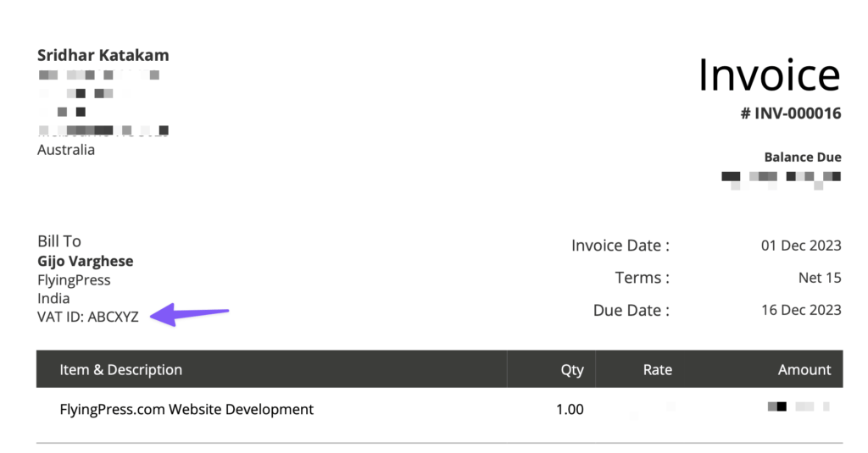Click the blurred balance due amount
The image size is (868, 453).
[781, 177]
